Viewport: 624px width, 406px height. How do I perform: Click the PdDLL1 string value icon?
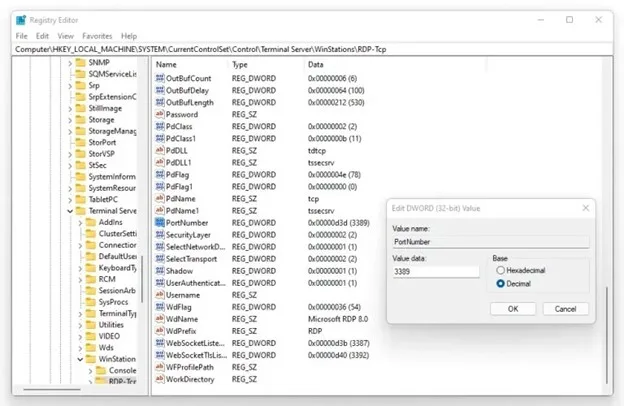160,162
